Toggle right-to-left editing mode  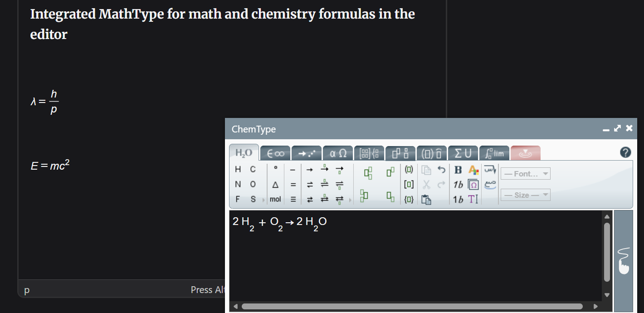[x=490, y=170]
